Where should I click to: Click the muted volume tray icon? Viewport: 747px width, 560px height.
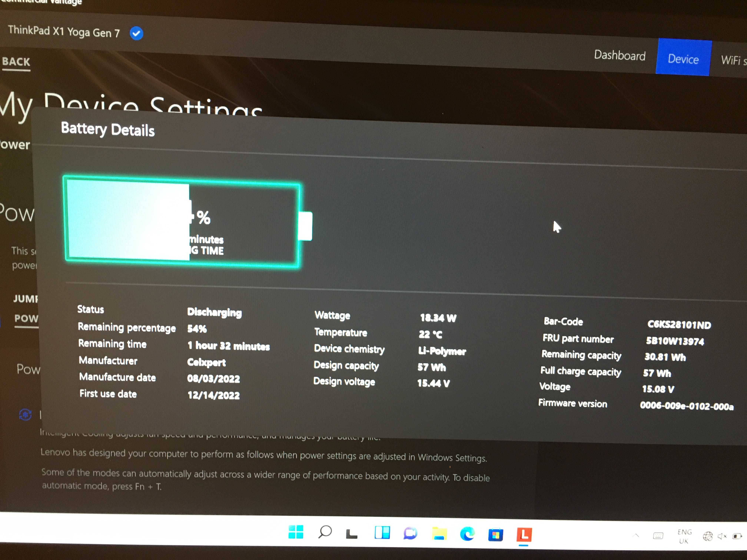722,536
